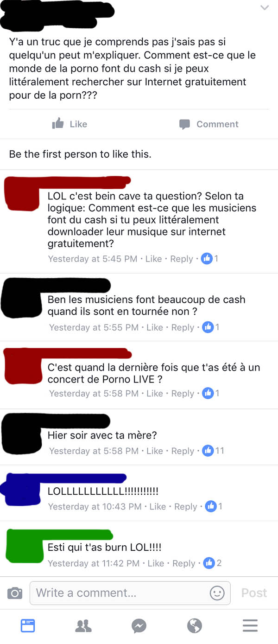Image resolution: width=278 pixels, height=644 pixels.
Task: Open emoji smiley picker in comment box
Action: pyautogui.click(x=217, y=593)
